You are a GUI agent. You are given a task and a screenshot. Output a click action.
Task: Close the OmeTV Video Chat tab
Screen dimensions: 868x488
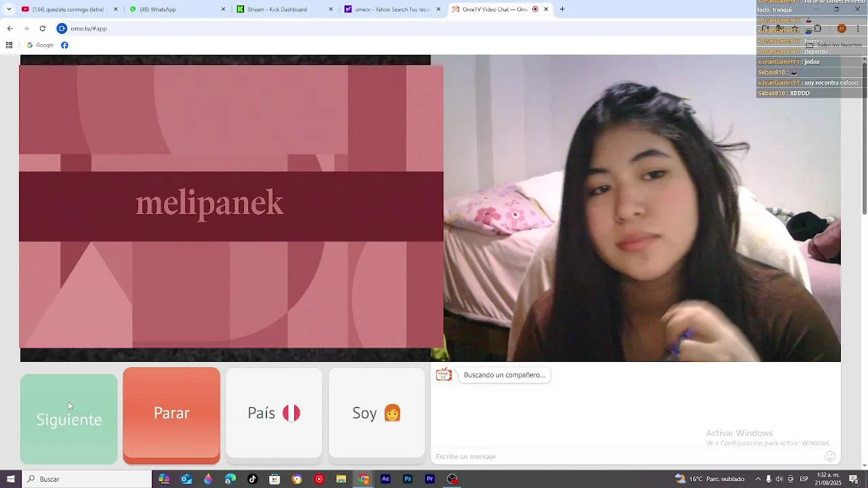click(546, 9)
